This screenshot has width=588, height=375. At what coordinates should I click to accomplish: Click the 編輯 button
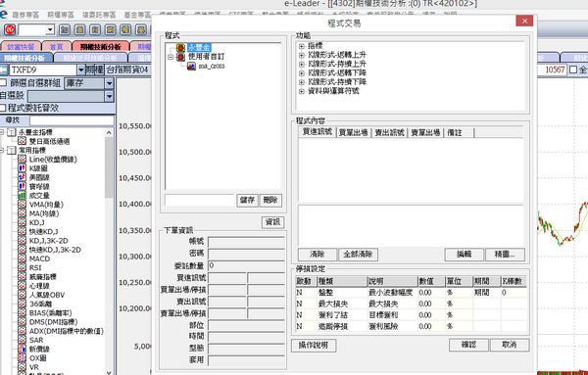(464, 255)
